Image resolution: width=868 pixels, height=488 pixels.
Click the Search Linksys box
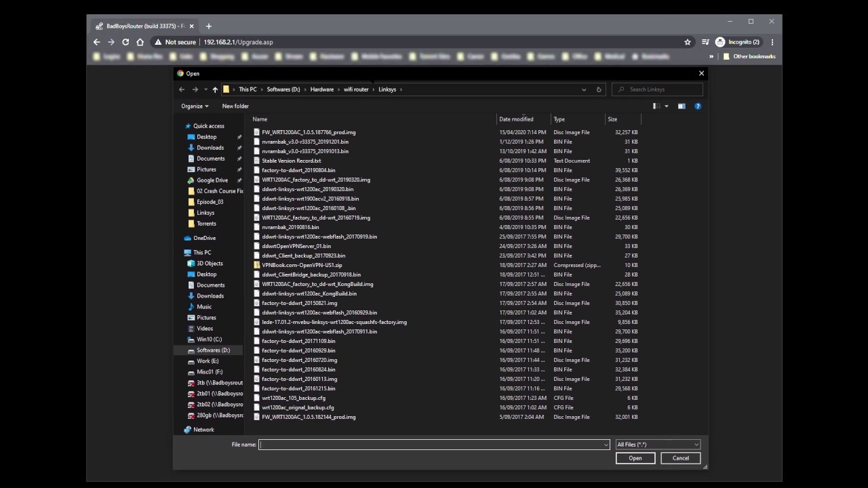[658, 89]
